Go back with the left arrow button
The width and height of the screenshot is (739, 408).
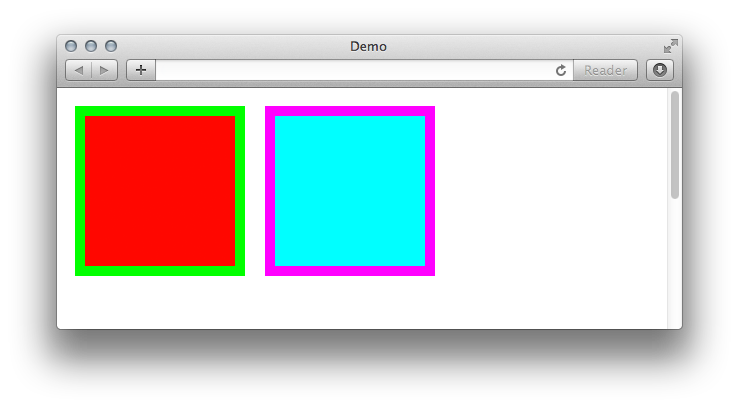(78, 70)
